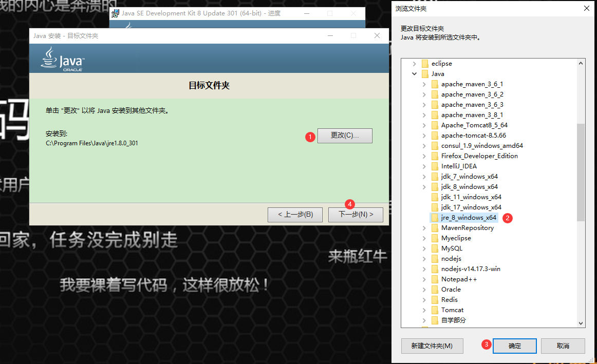Click scroll down arrow in folder tree
597x364 pixels.
581,323
